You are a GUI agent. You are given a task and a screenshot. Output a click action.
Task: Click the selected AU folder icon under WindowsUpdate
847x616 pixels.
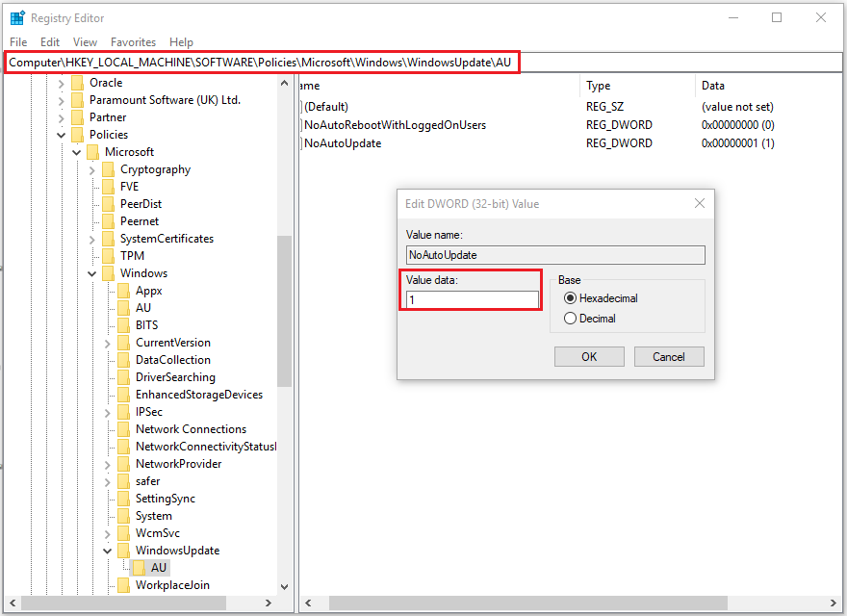140,568
